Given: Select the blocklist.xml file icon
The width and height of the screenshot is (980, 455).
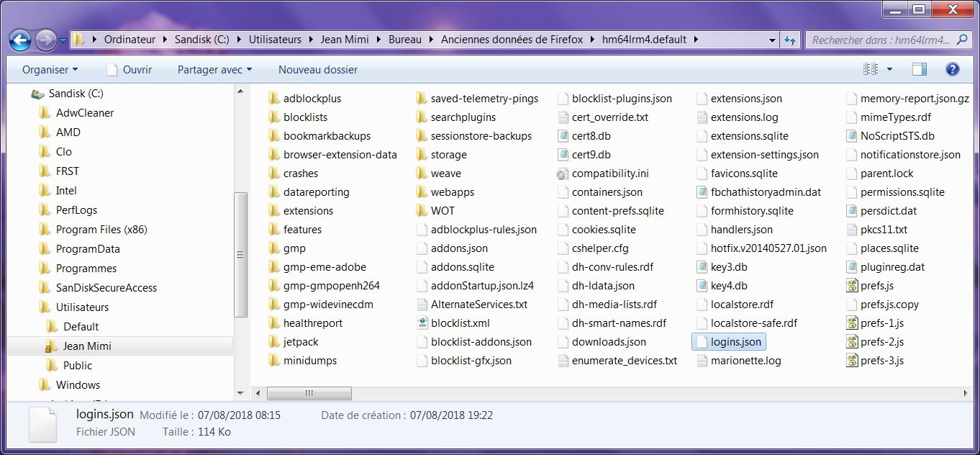Looking at the screenshot, I should pos(423,323).
